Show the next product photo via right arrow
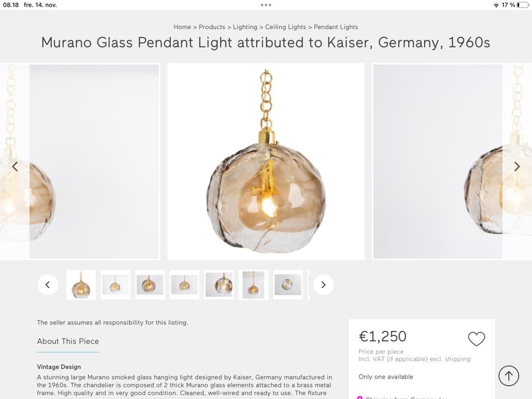 click(x=516, y=166)
